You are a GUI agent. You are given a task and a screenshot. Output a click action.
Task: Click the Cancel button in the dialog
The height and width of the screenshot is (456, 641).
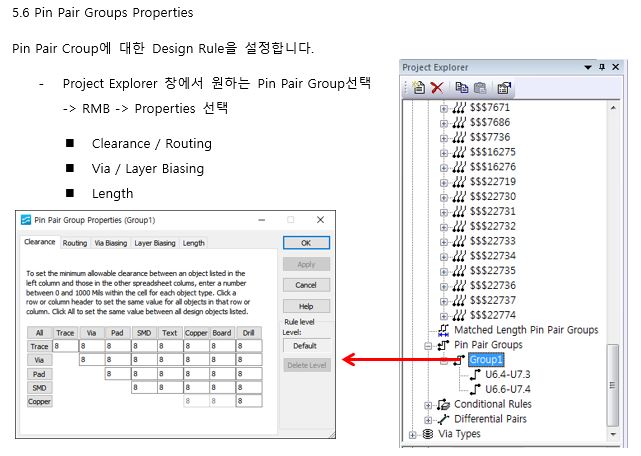coord(306,285)
